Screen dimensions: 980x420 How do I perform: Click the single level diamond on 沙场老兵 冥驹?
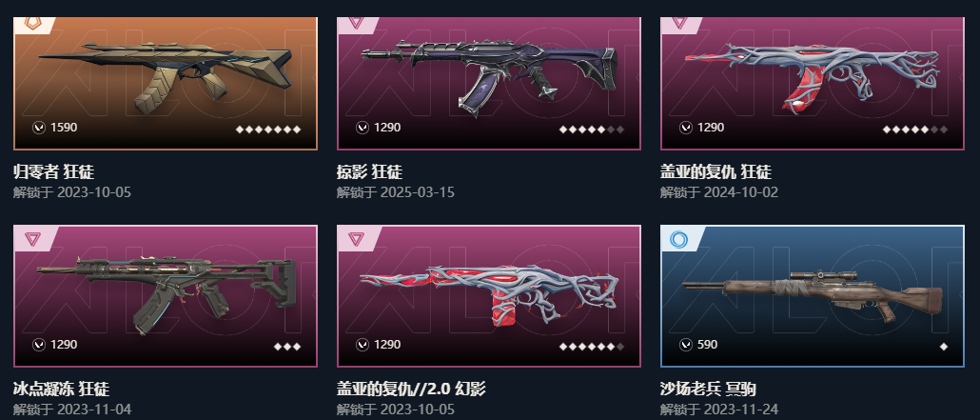tap(944, 346)
